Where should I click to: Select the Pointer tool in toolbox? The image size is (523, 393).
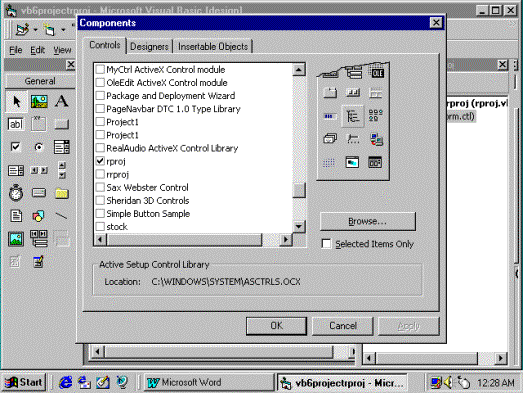pyautogui.click(x=16, y=101)
